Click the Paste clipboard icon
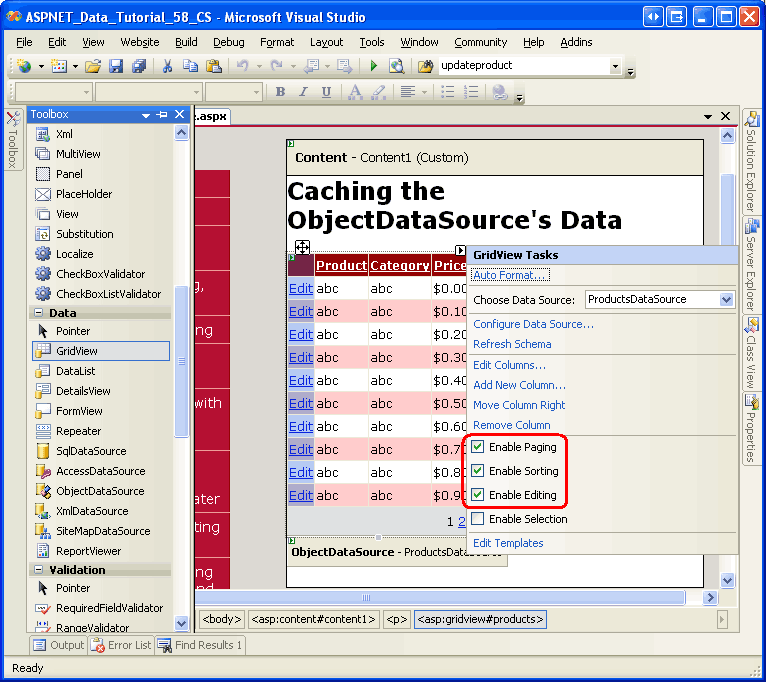Image resolution: width=766 pixels, height=682 pixels. click(x=212, y=66)
